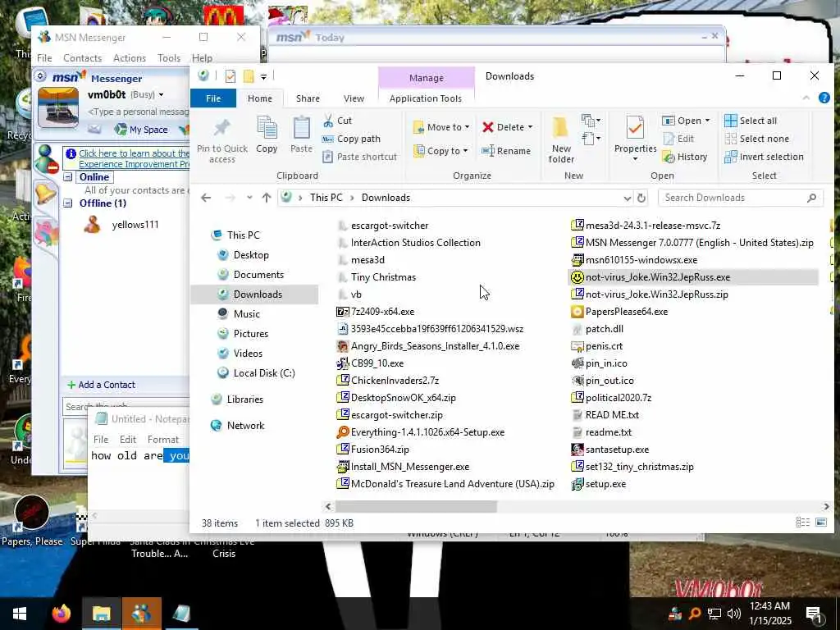840x630 pixels.
Task: Click the search magnifier in Search Downloads
Action: [811, 198]
